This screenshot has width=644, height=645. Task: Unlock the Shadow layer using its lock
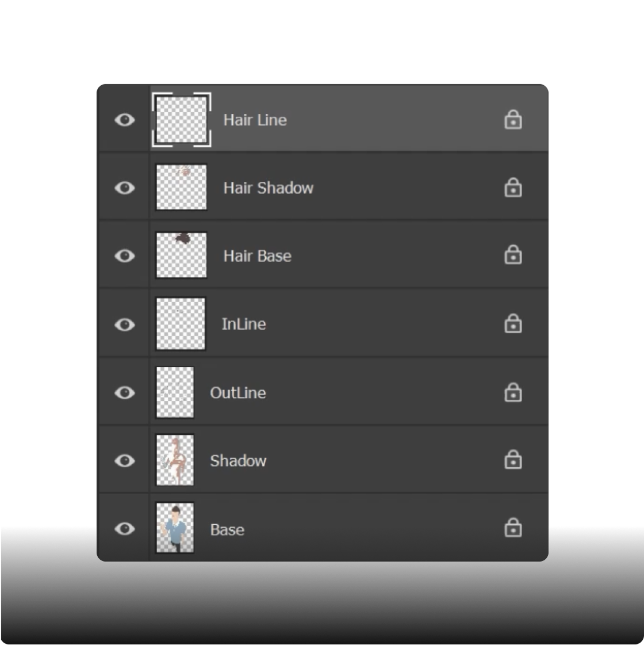pyautogui.click(x=513, y=460)
